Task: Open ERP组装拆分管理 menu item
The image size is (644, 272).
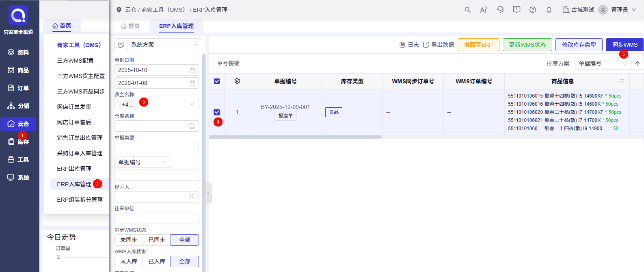Action: [x=80, y=200]
